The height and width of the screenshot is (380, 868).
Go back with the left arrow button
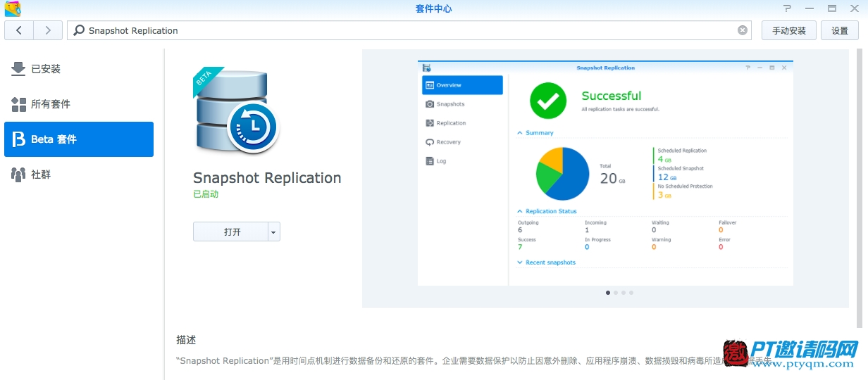click(x=19, y=30)
